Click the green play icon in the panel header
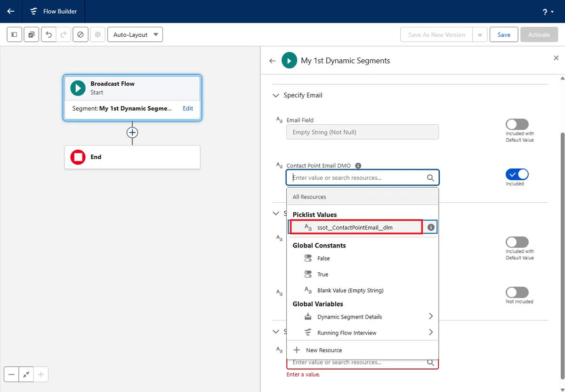The width and height of the screenshot is (565, 392). click(289, 61)
